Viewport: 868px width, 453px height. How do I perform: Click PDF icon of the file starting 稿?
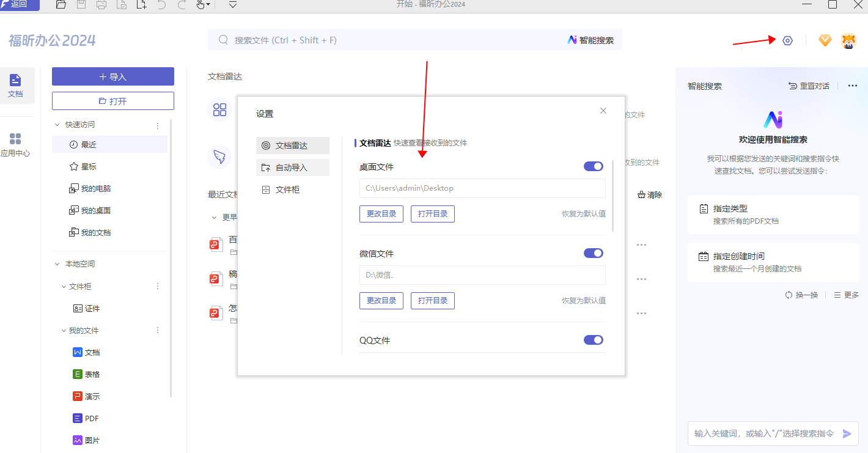pos(216,279)
